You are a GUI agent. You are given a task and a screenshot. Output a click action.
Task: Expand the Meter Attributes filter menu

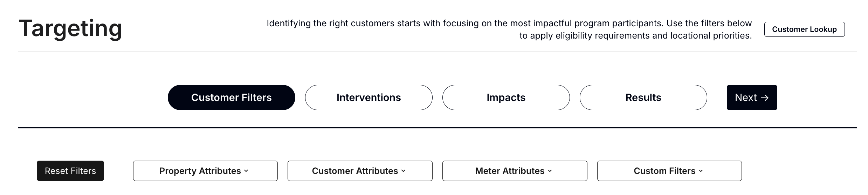pos(514,171)
